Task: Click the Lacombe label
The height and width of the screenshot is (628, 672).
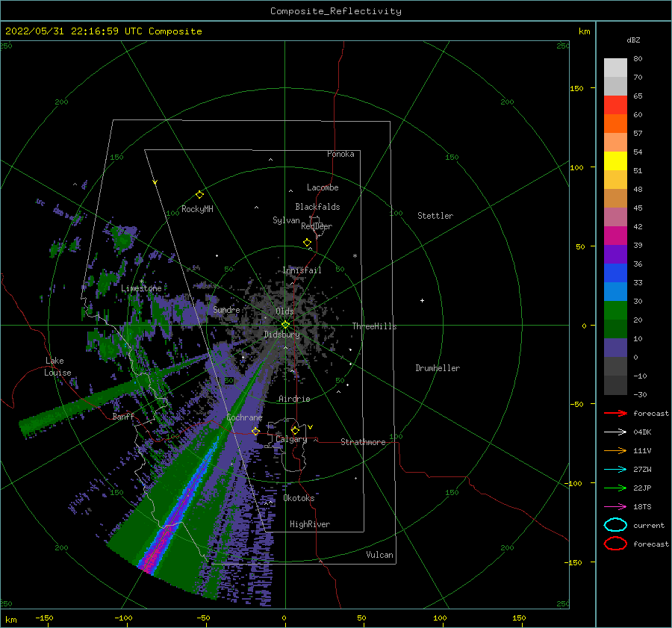Action: point(323,187)
